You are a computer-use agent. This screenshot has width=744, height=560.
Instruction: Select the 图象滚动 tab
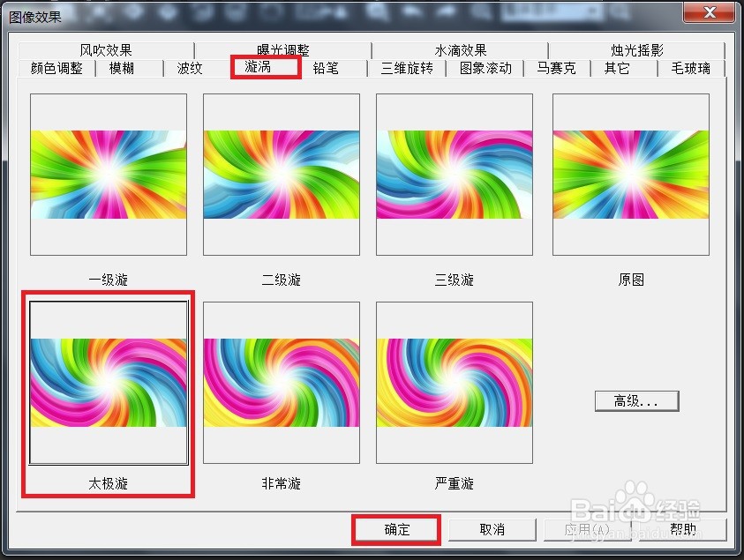point(485,68)
